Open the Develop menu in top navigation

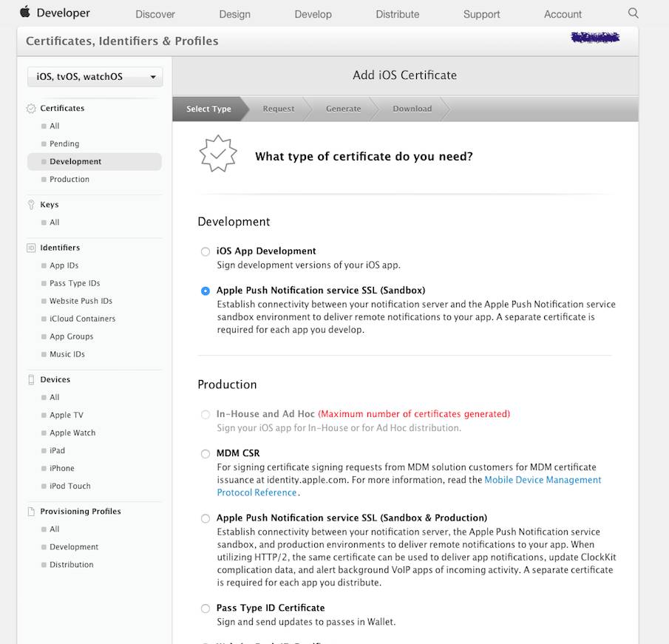(x=313, y=14)
